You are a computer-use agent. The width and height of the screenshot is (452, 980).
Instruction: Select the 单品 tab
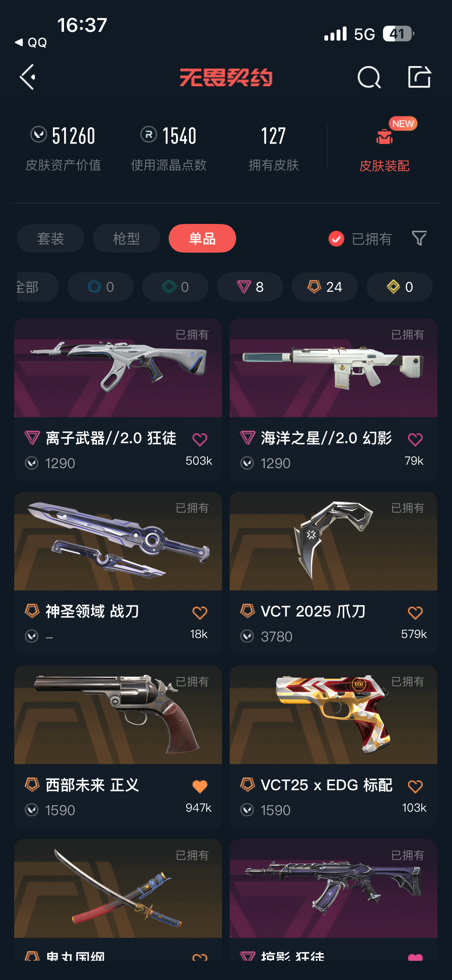pos(202,238)
